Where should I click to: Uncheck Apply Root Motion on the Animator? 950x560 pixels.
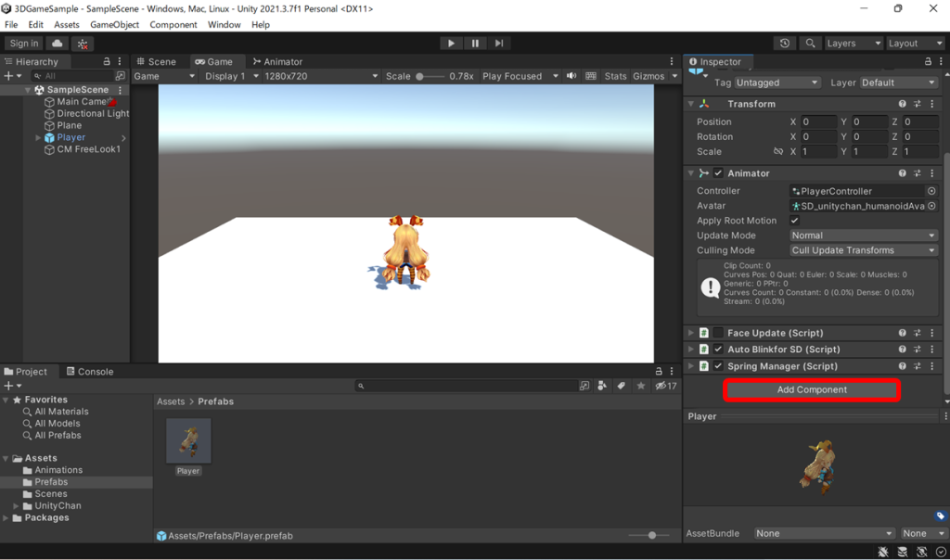coord(795,220)
